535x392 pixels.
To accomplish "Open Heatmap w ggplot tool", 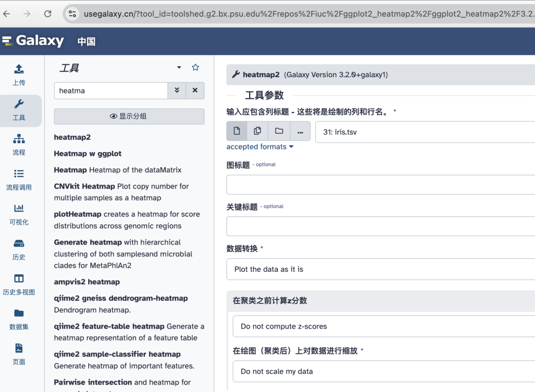I will click(x=88, y=154).
